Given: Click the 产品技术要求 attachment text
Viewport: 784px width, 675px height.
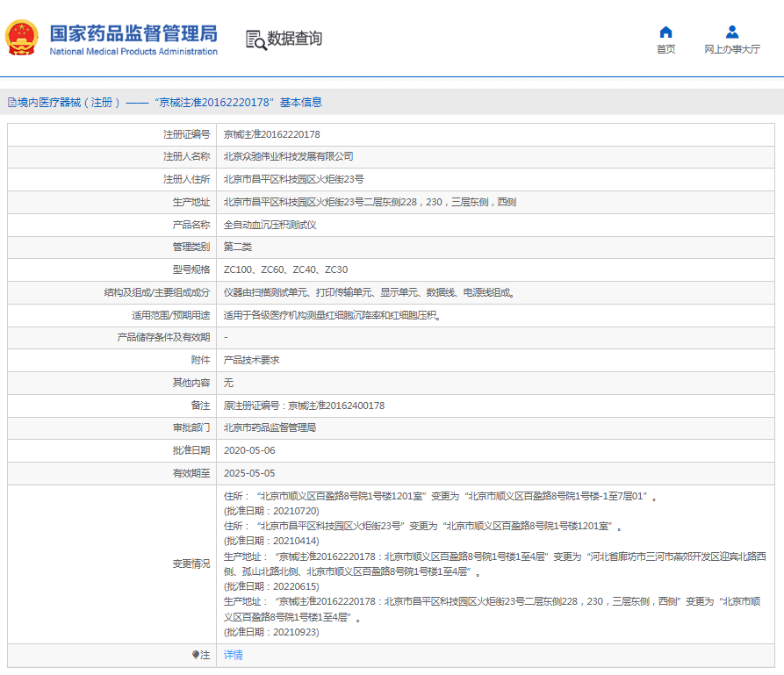Looking at the screenshot, I should pos(251,360).
